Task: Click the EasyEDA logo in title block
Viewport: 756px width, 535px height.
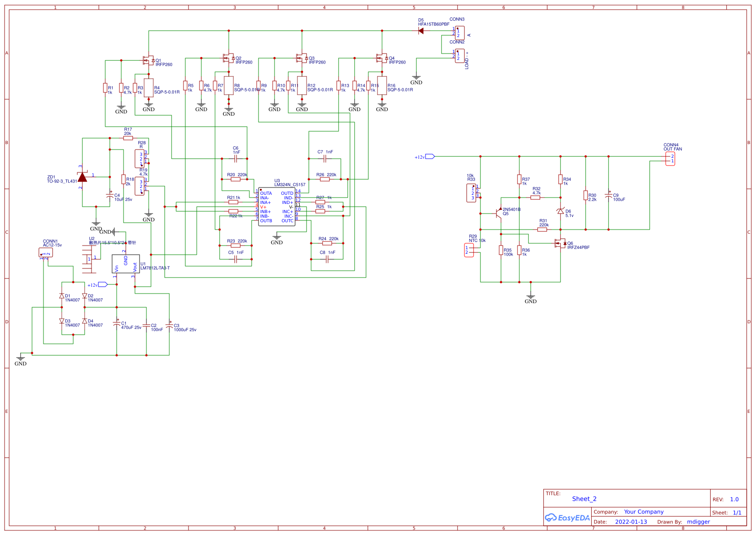Action: (567, 518)
